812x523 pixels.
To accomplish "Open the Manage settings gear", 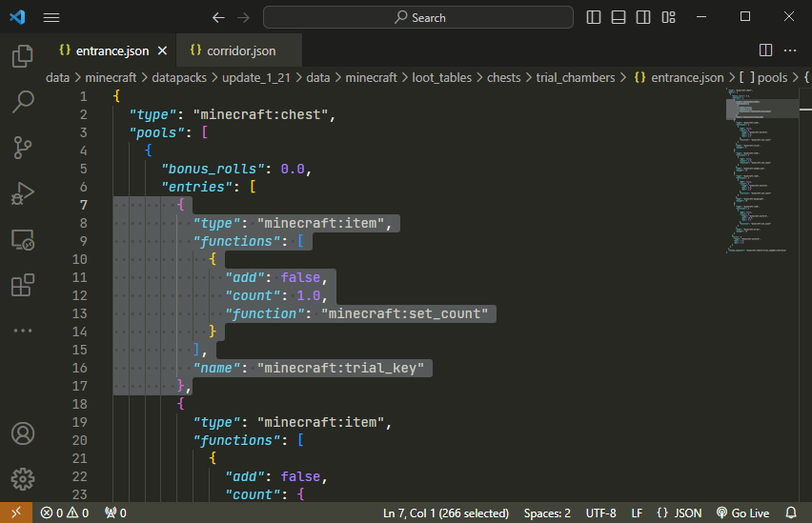I will tap(23, 478).
